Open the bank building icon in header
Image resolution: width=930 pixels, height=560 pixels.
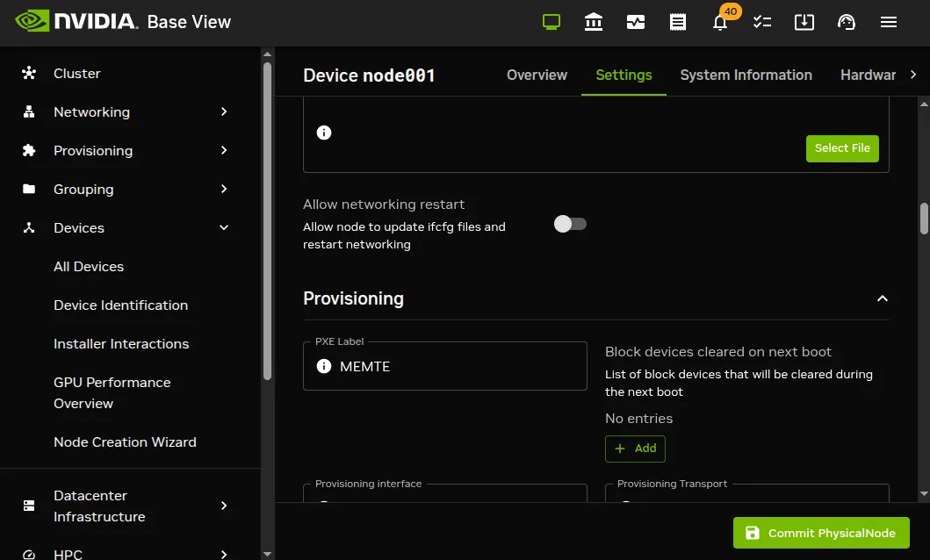click(x=593, y=23)
